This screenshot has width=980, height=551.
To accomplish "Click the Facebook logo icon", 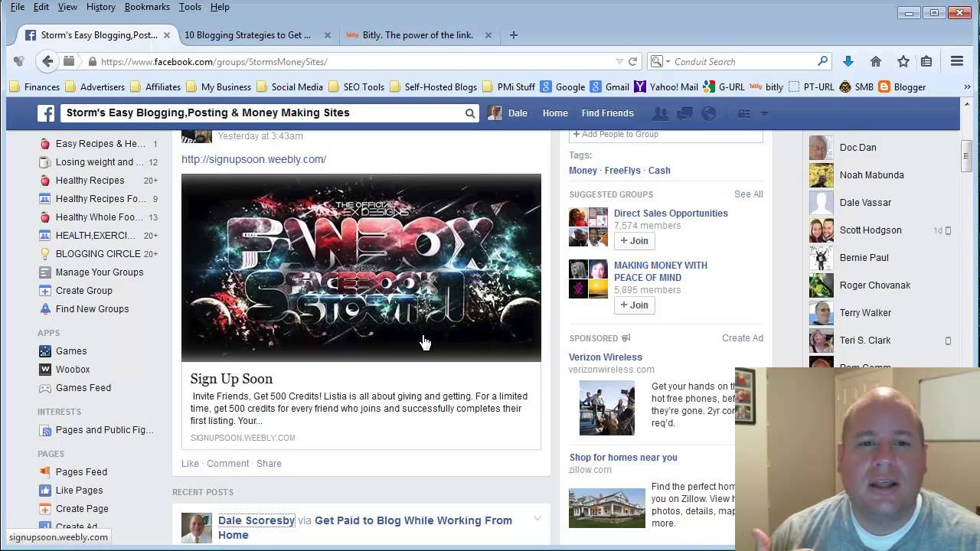I will (47, 113).
